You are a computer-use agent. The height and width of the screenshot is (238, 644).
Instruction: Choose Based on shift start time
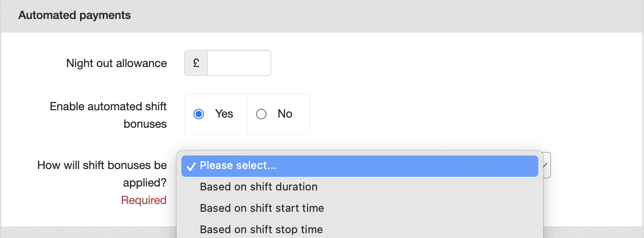pos(262,208)
